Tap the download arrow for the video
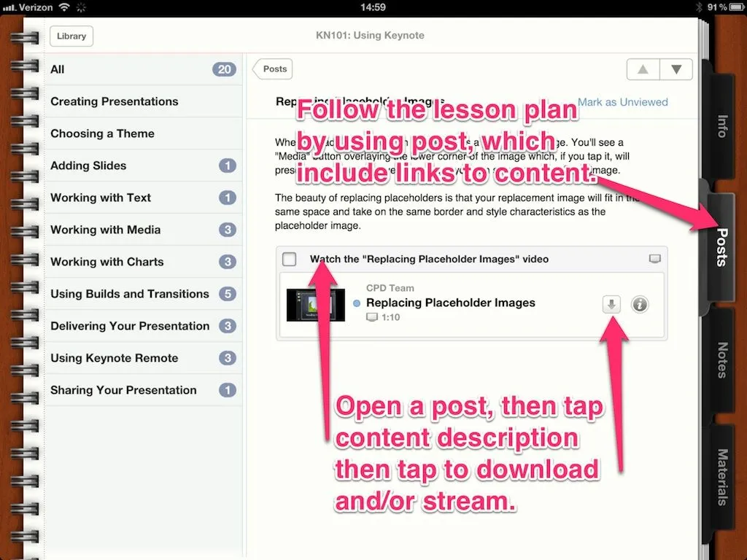The image size is (747, 560). 611,305
